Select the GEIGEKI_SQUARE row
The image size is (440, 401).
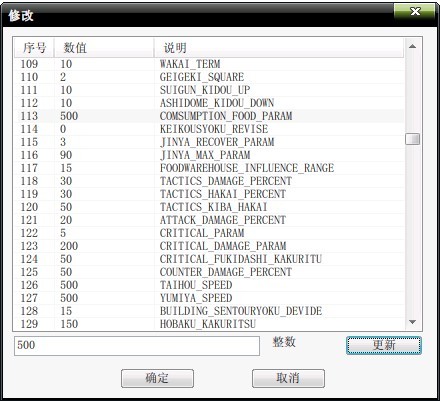209,77
